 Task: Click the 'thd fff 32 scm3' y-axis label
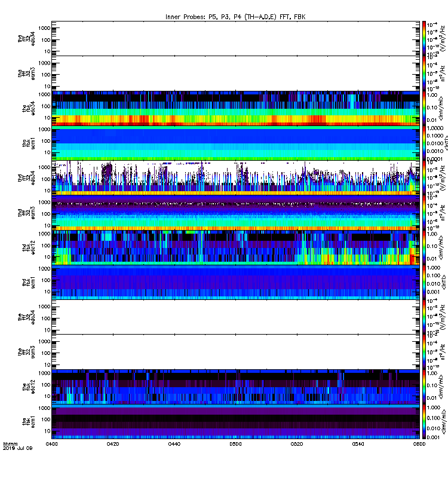[x=26, y=213]
